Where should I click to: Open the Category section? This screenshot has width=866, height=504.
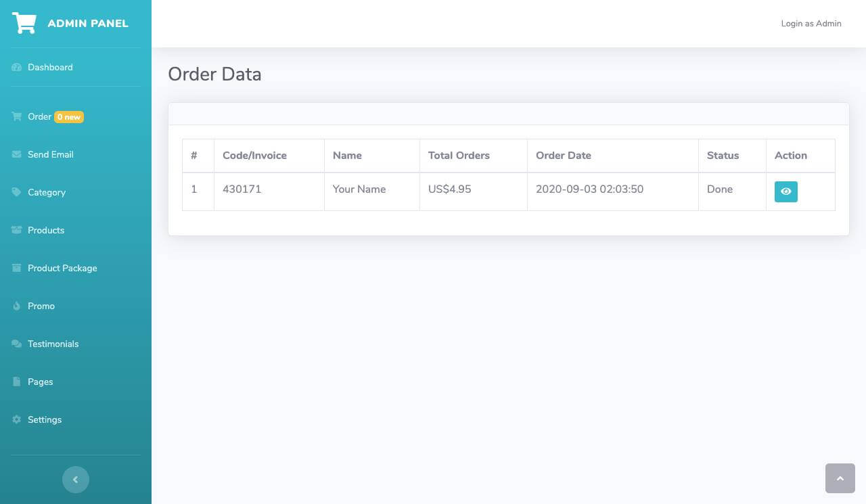click(76, 192)
